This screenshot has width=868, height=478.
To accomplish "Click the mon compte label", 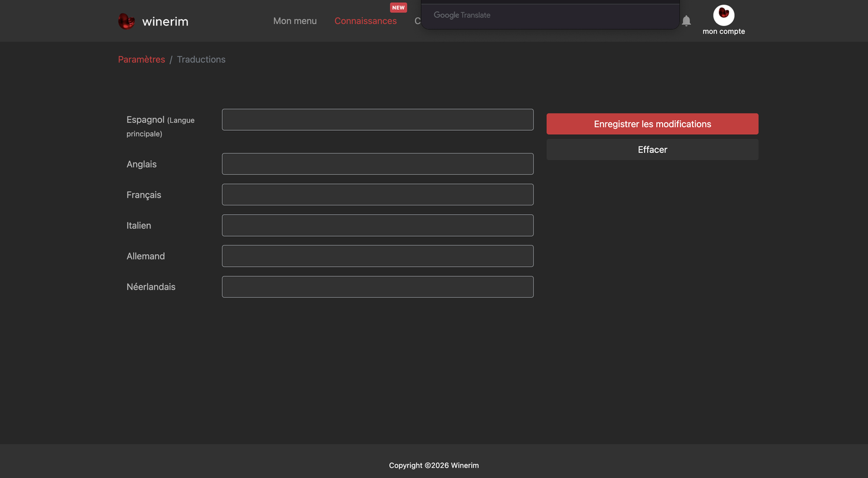I will 723,31.
